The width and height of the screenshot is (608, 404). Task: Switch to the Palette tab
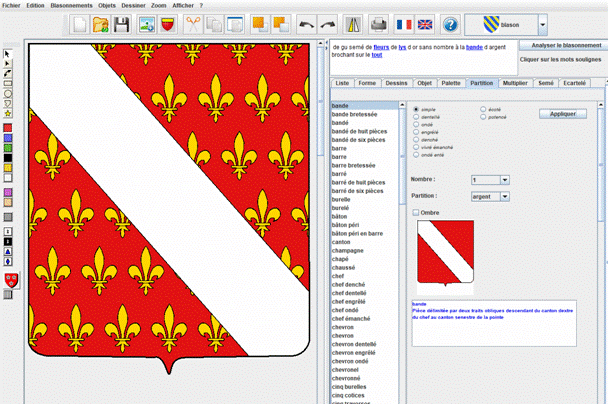pyautogui.click(x=452, y=83)
